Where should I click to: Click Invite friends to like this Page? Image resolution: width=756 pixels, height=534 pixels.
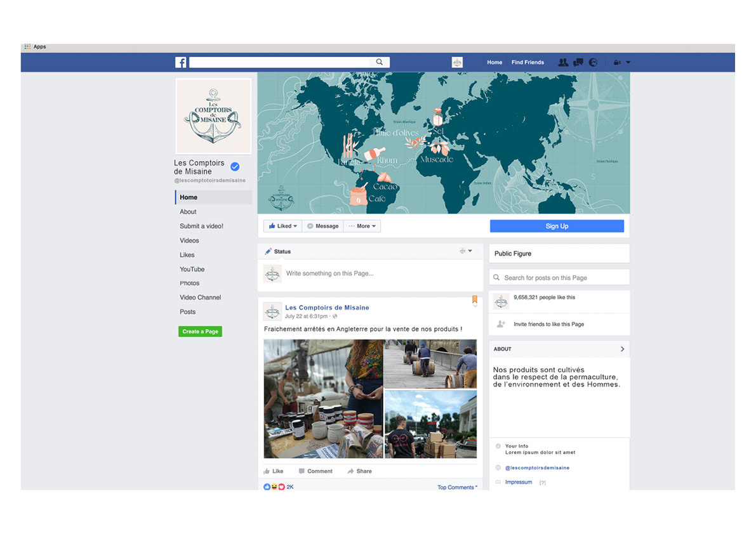[x=548, y=325]
